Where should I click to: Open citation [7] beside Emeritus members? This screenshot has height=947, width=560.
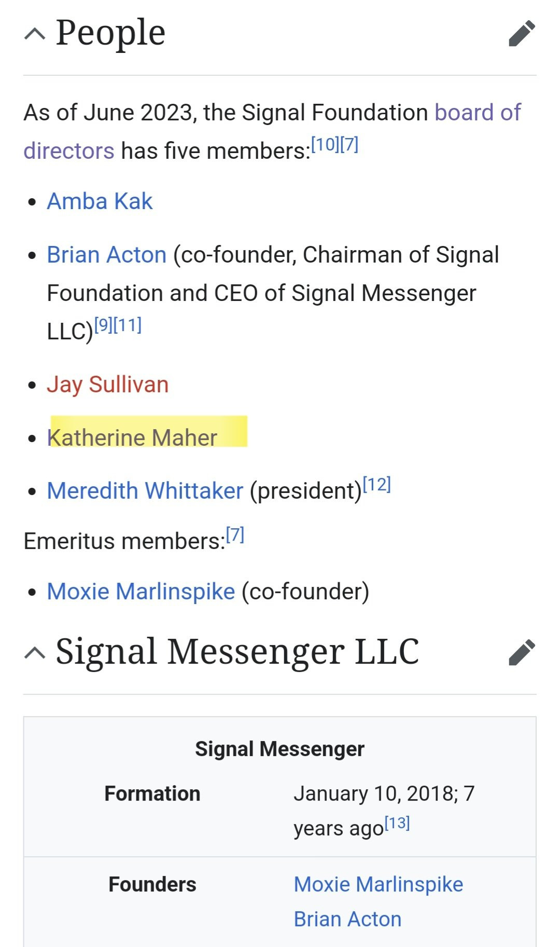click(x=235, y=534)
